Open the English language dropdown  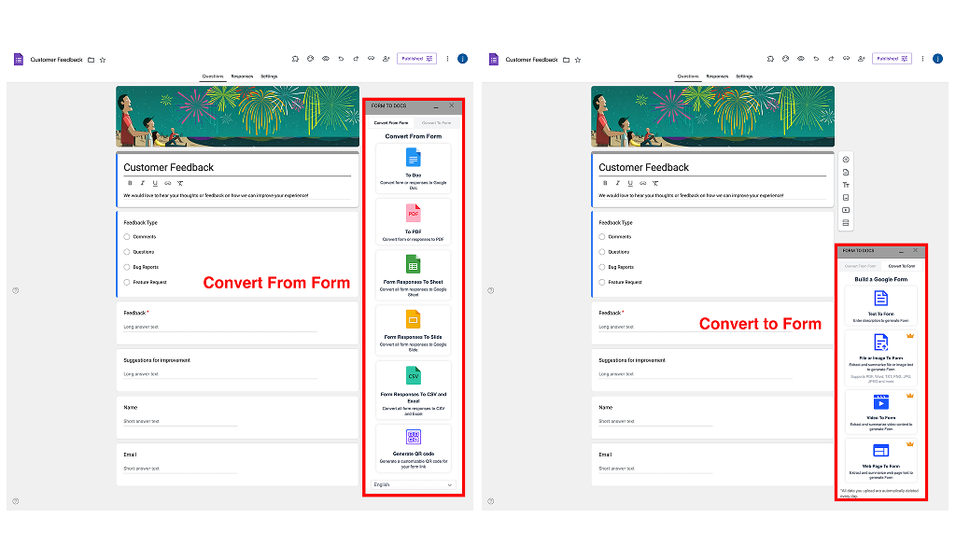click(414, 484)
